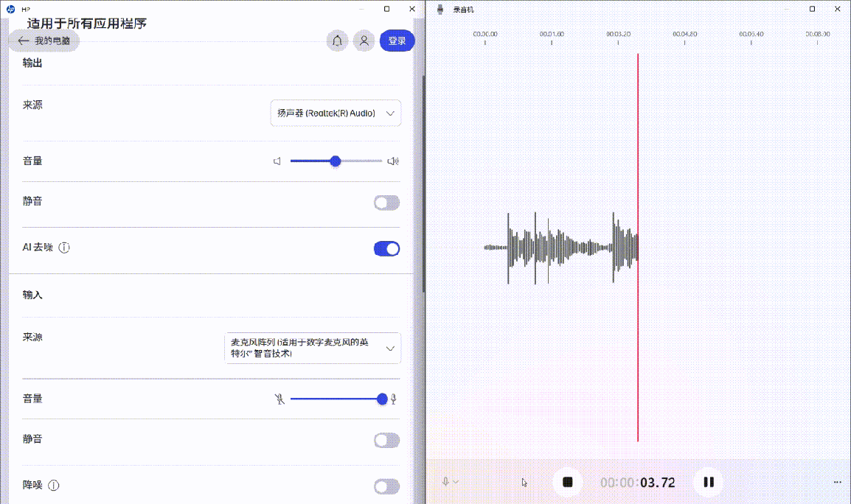The width and height of the screenshot is (851, 504).
Task: Open the recorder more options ellipsis
Action: click(x=837, y=482)
